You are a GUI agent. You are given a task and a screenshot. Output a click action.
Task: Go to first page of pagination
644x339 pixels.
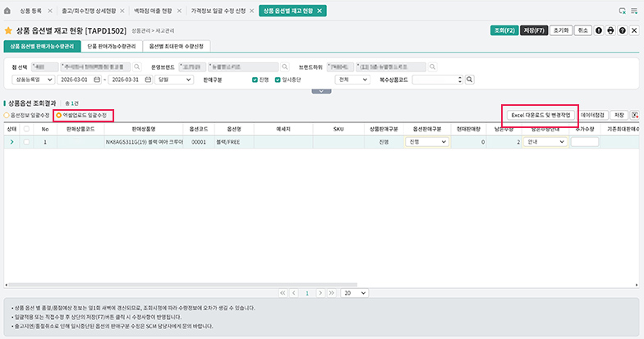(x=283, y=293)
